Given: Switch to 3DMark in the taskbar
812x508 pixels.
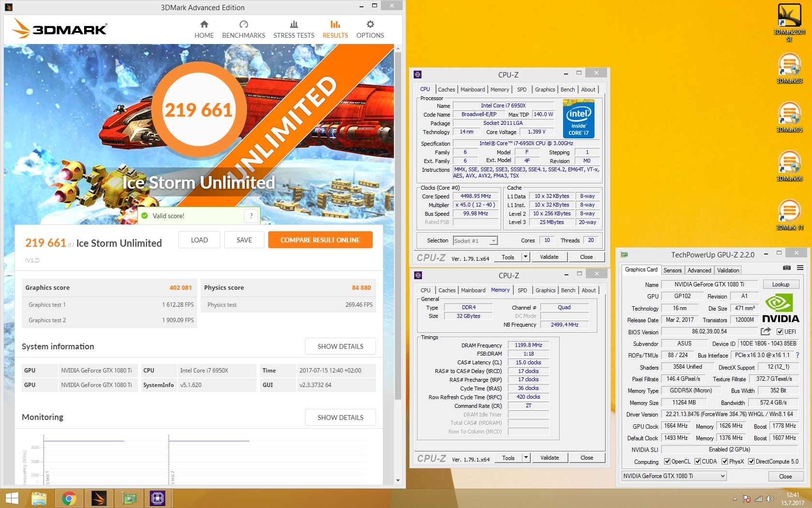Looking at the screenshot, I should coord(99,498).
